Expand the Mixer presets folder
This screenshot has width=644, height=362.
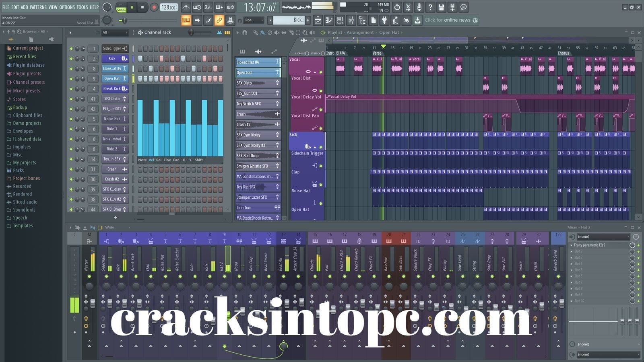coord(23,91)
